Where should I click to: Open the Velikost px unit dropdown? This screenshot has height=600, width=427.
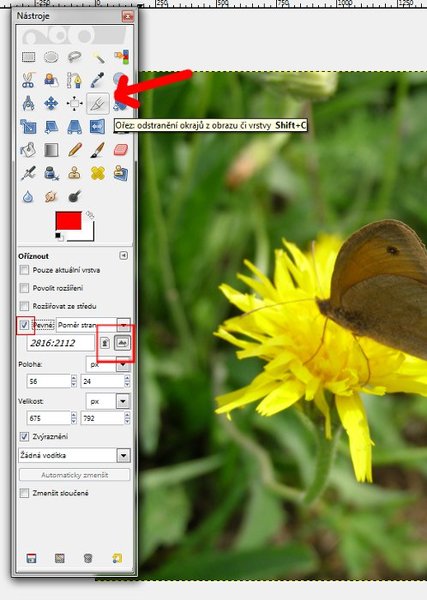pyautogui.click(x=108, y=401)
